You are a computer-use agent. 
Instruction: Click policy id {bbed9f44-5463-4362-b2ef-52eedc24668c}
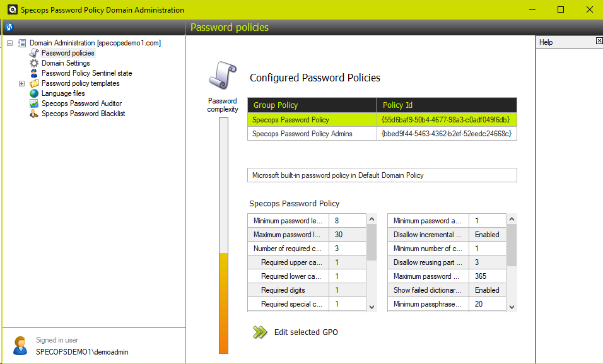pyautogui.click(x=447, y=134)
